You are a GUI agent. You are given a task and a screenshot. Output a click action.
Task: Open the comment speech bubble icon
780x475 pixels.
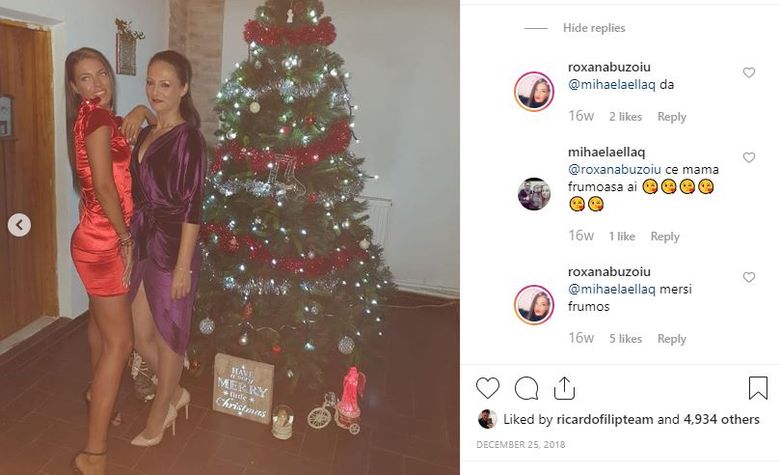tap(526, 388)
